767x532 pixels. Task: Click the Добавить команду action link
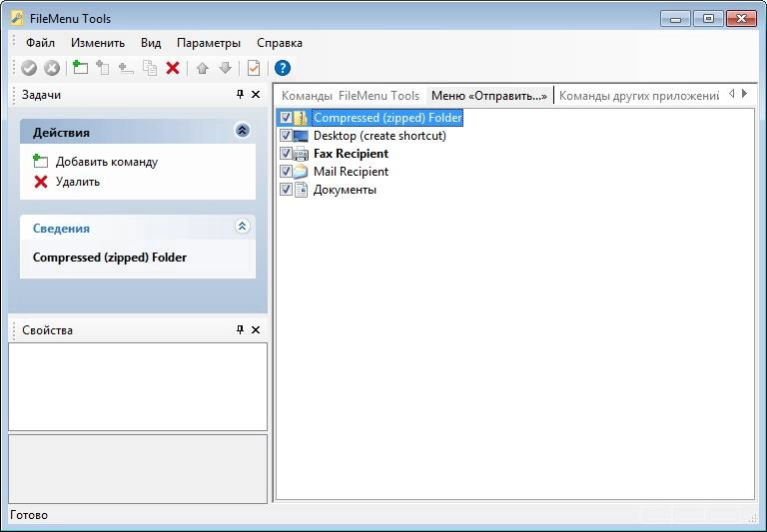click(107, 162)
